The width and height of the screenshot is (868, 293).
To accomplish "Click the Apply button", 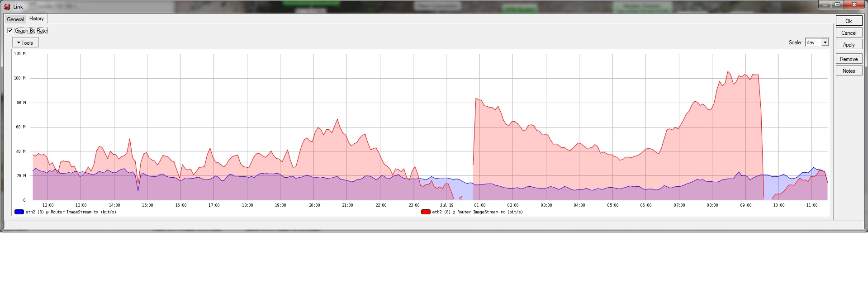I will 849,44.
